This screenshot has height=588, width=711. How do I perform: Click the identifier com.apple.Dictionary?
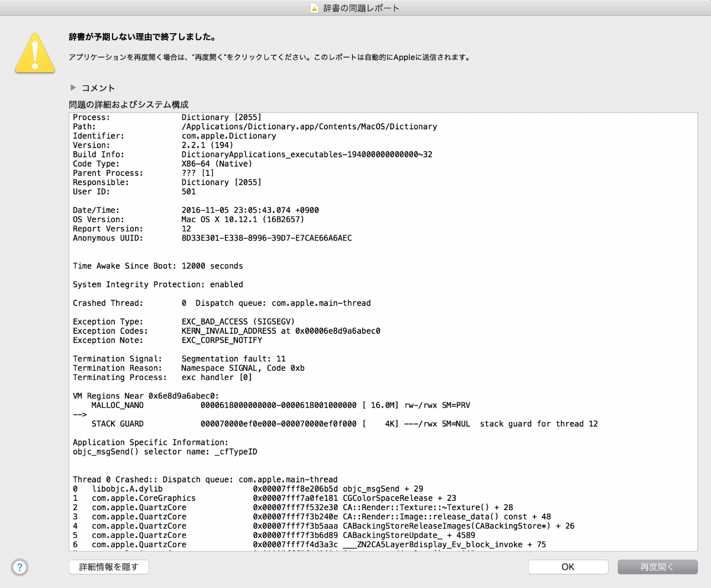(x=229, y=136)
